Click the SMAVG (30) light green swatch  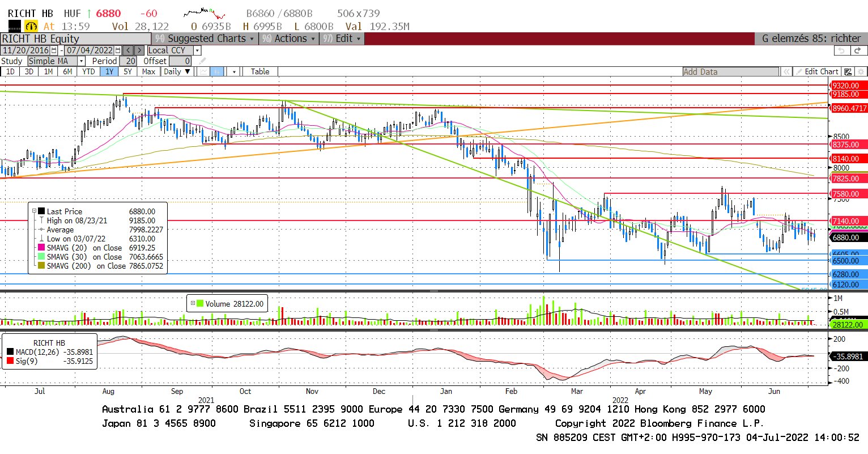tap(41, 257)
